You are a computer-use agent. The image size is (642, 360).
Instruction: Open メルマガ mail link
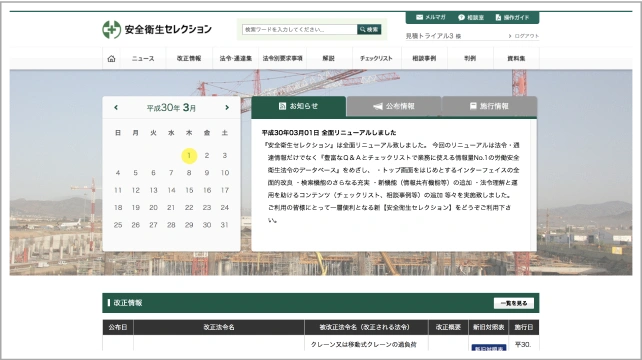(x=430, y=17)
